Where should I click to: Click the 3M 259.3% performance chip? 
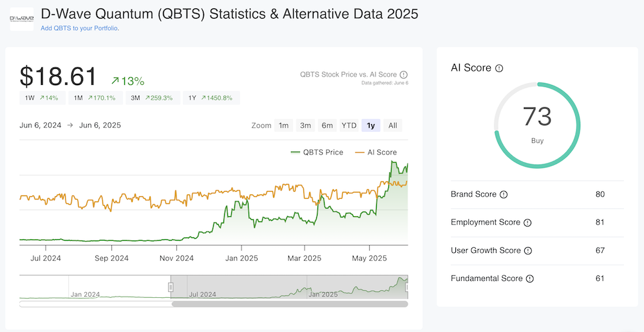[x=153, y=98]
